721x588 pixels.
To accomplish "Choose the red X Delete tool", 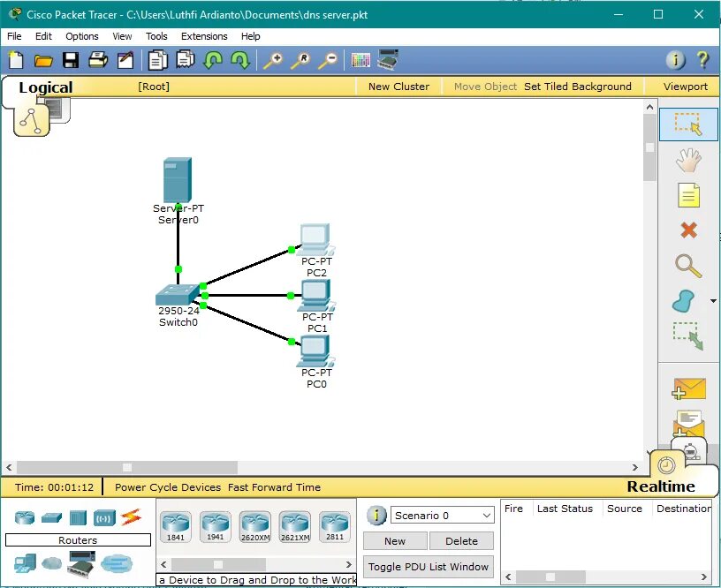I will pos(688,230).
